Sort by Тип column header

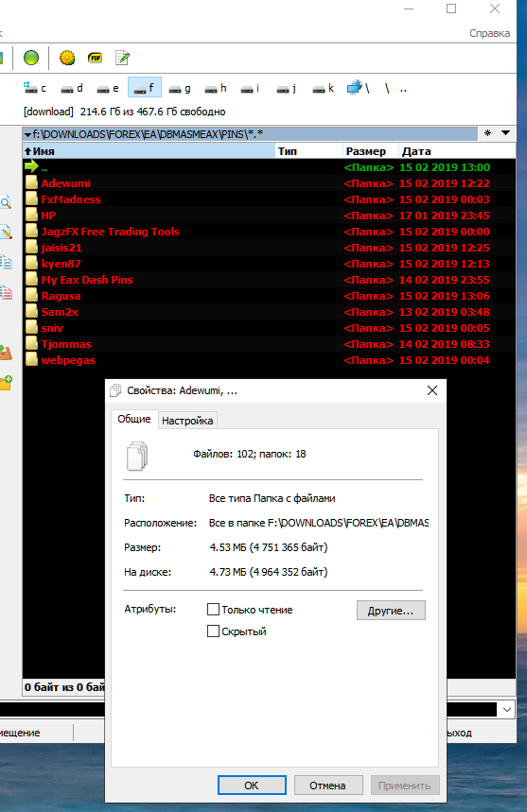pos(308,151)
